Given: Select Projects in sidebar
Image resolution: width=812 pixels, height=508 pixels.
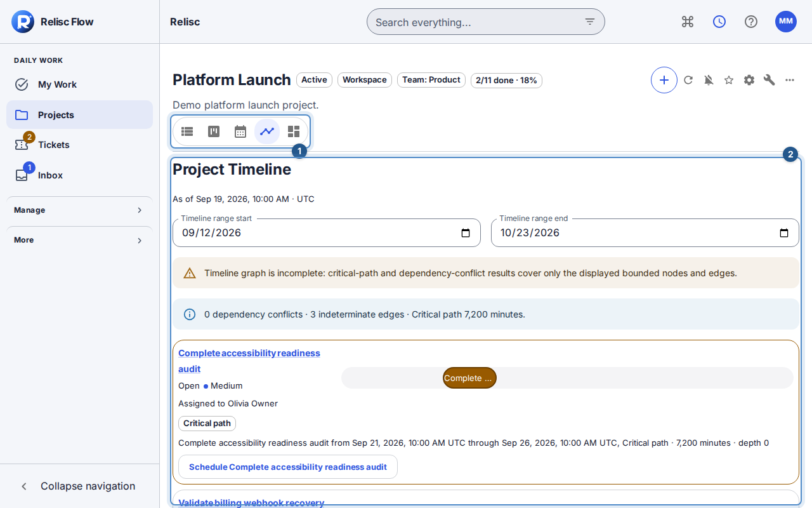Looking at the screenshot, I should coord(80,115).
